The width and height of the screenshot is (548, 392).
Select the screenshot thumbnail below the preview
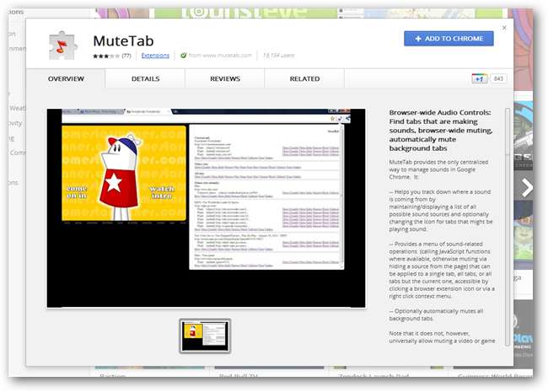point(205,336)
